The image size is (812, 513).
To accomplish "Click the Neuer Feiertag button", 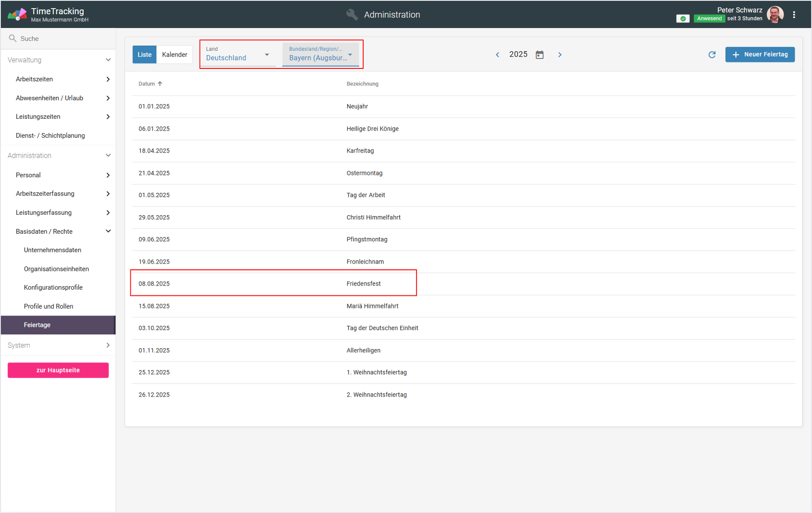I will click(x=760, y=55).
